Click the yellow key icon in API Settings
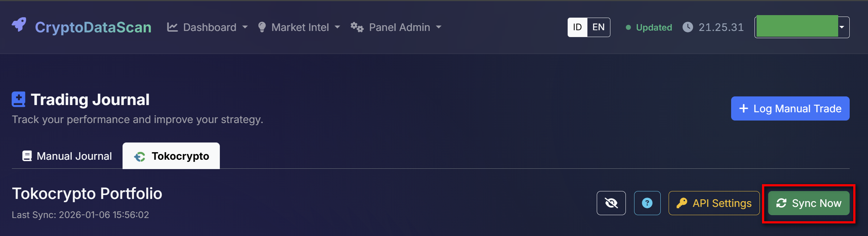868x236 pixels. pyautogui.click(x=684, y=203)
